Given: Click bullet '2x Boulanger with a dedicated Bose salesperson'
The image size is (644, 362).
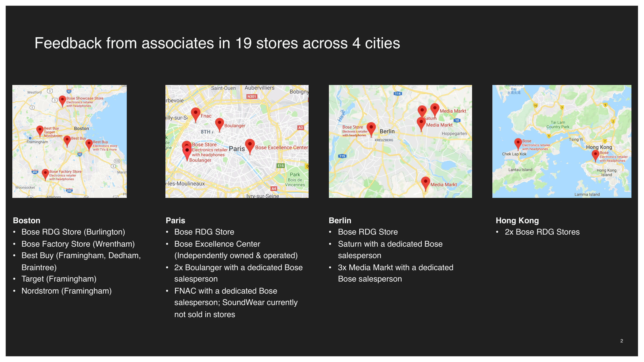Looking at the screenshot, I should point(239,273).
